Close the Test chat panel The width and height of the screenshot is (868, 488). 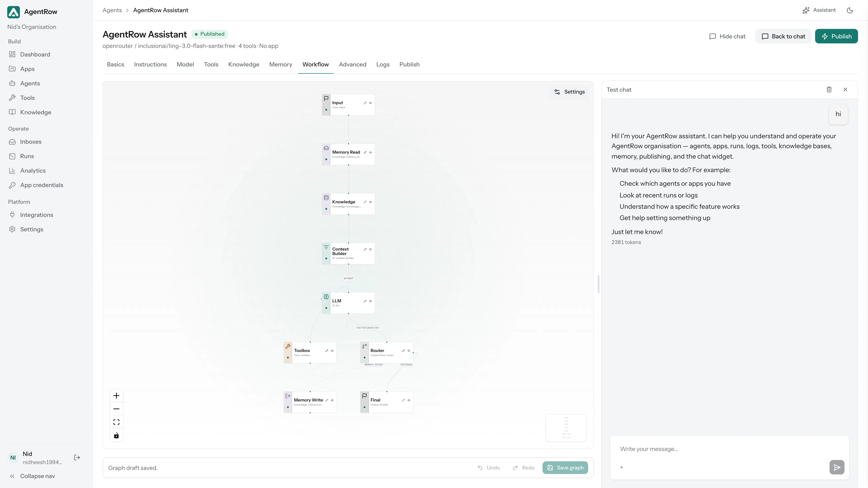(x=845, y=90)
